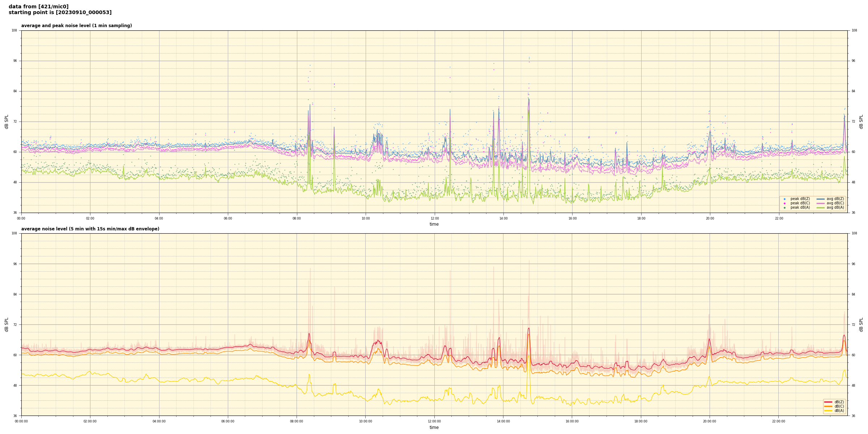
Task: Click left 'dB SPL' label of lower chart
Action: [7, 324]
